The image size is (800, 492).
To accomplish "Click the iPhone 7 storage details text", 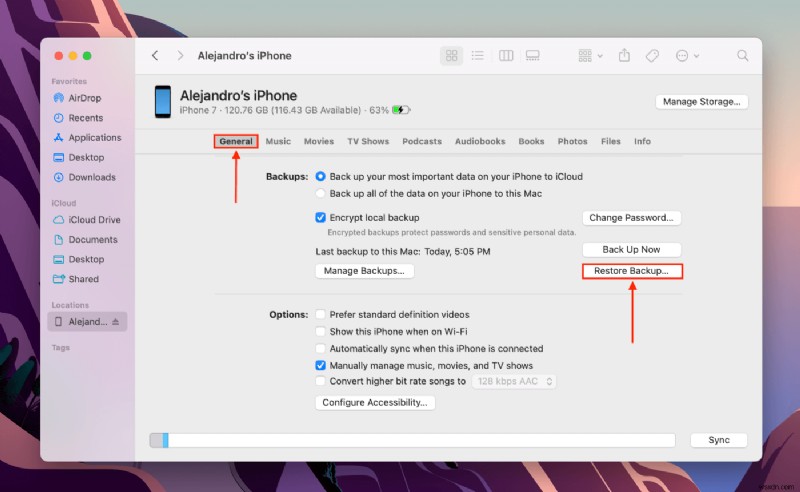I will coord(284,110).
